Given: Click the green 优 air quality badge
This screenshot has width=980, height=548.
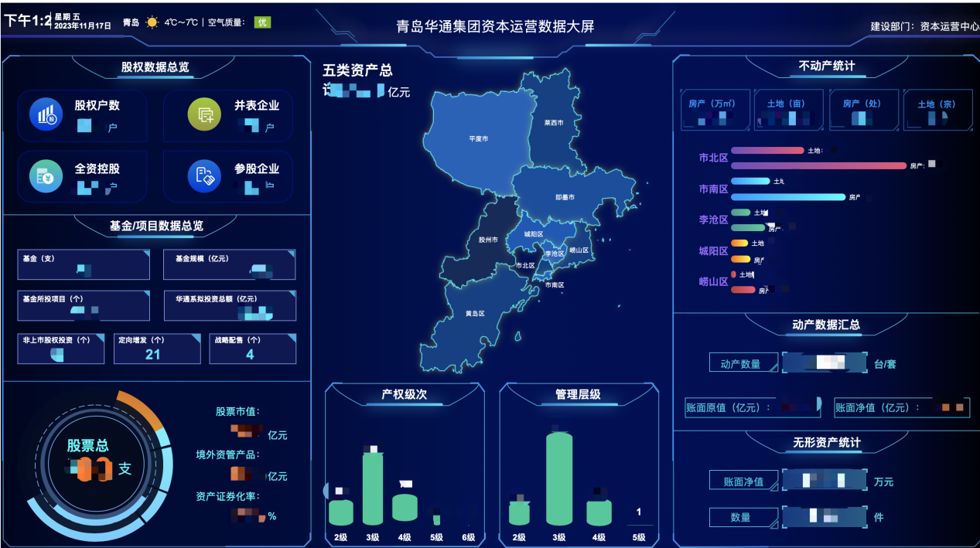Looking at the screenshot, I should (262, 22).
